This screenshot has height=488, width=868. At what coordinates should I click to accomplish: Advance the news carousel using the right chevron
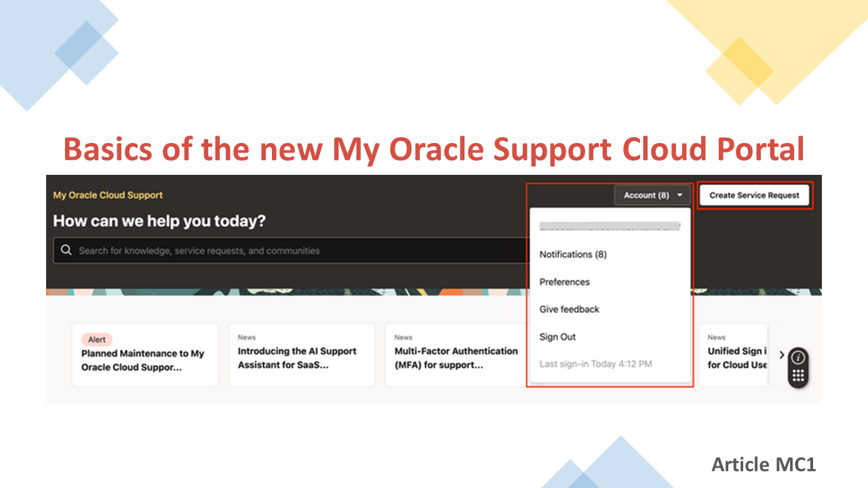782,354
